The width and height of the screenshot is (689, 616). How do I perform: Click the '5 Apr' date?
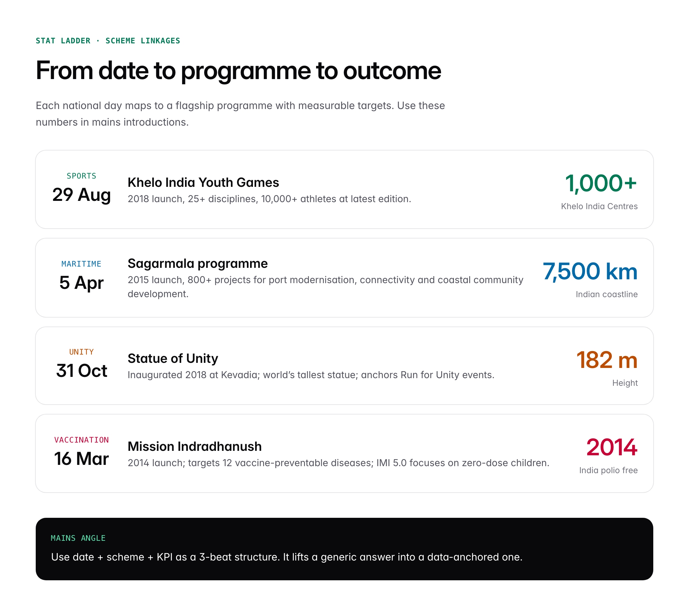[x=81, y=282]
